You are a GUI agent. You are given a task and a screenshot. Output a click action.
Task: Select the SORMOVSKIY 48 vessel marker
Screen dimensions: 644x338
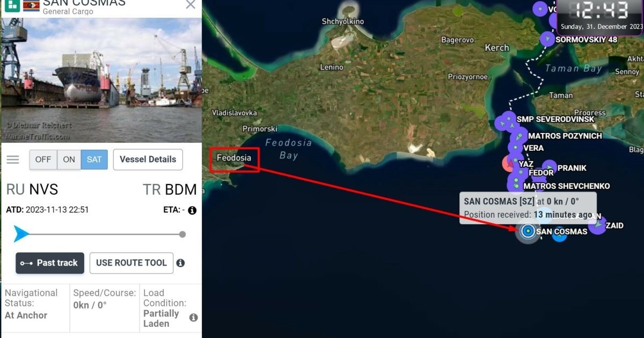(547, 39)
